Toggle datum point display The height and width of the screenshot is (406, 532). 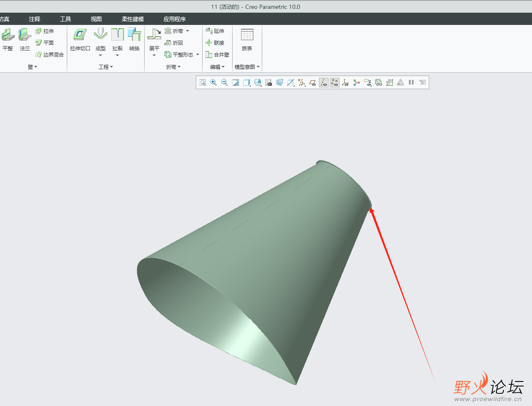coord(335,82)
